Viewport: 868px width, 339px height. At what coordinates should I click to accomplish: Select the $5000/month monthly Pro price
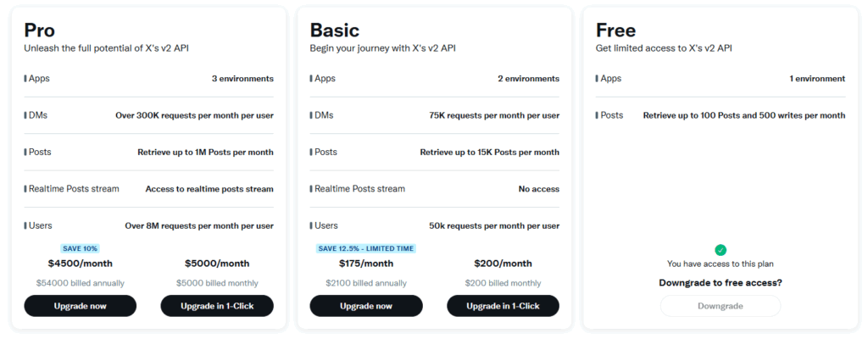pyautogui.click(x=217, y=263)
